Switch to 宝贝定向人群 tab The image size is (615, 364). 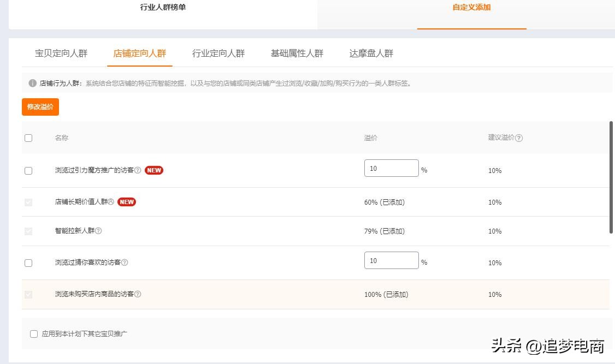pos(61,53)
